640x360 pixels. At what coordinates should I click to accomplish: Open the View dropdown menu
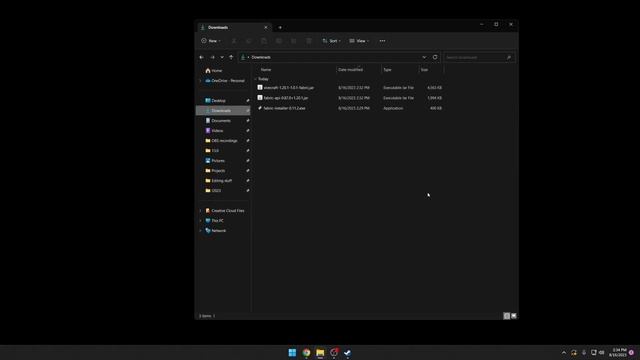pyautogui.click(x=359, y=41)
